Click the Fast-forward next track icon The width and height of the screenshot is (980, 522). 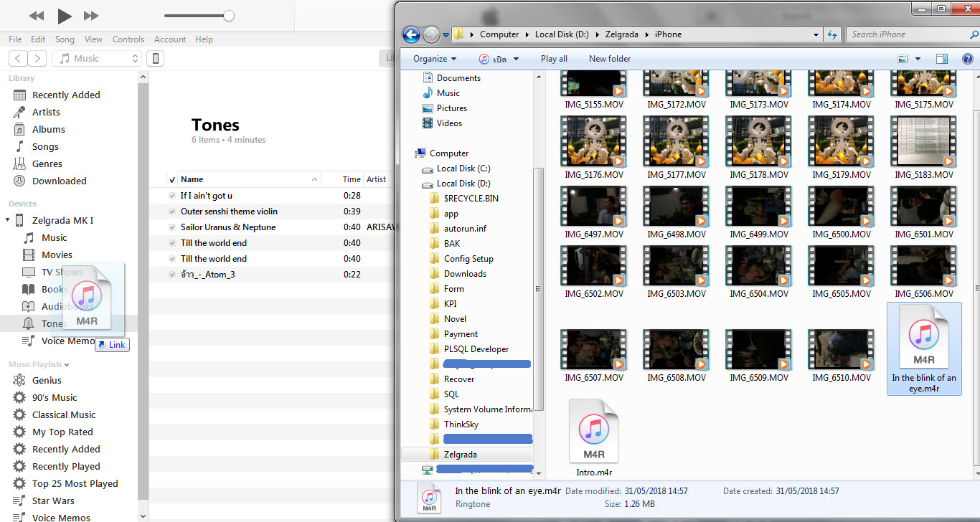[x=91, y=16]
